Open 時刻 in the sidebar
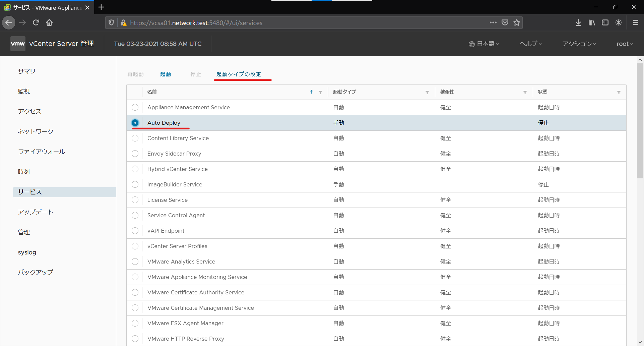This screenshot has height=346, width=644. pos(24,172)
